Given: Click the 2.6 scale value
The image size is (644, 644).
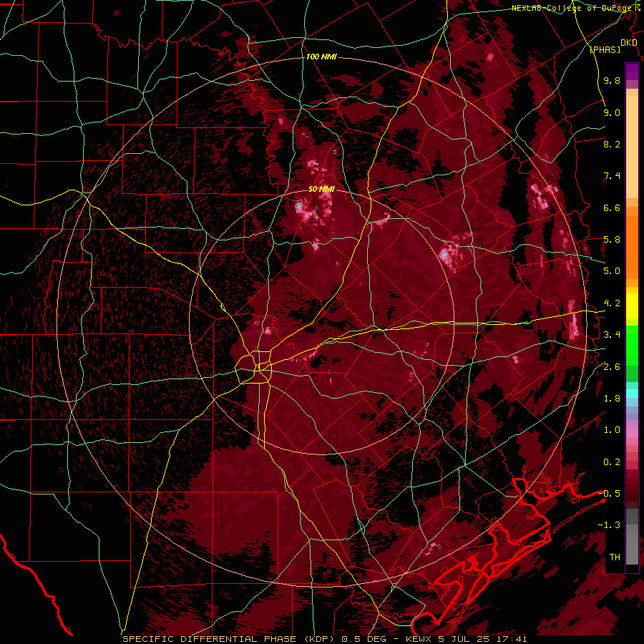Looking at the screenshot, I should pyautogui.click(x=612, y=367).
